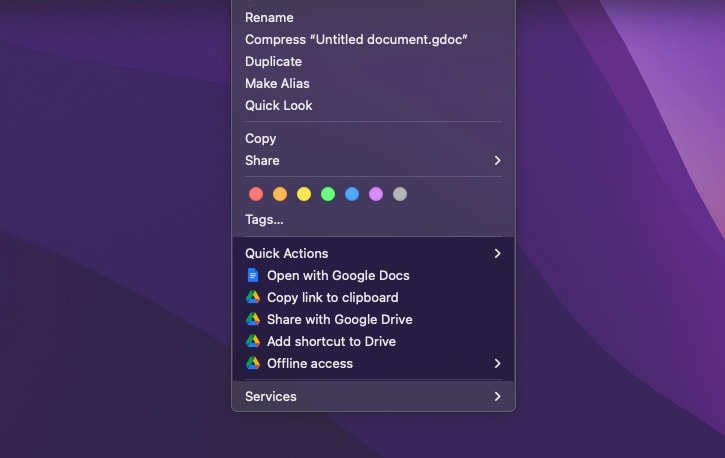This screenshot has height=458, width=725.
Task: Apply the red tag color
Action: 256,194
